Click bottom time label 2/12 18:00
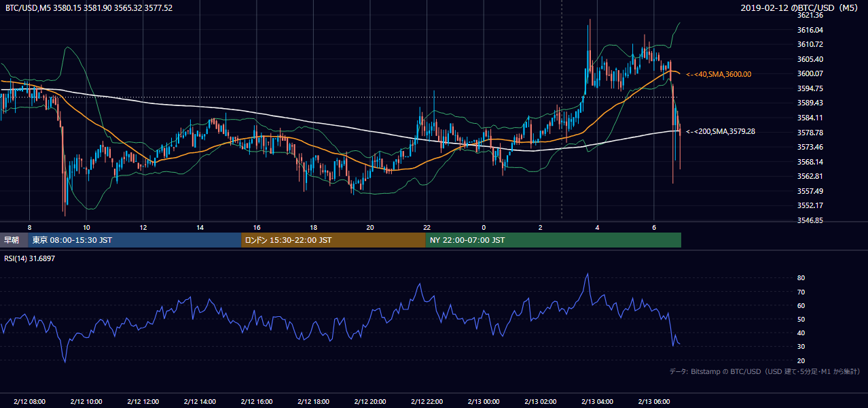868x408 pixels. point(313,402)
